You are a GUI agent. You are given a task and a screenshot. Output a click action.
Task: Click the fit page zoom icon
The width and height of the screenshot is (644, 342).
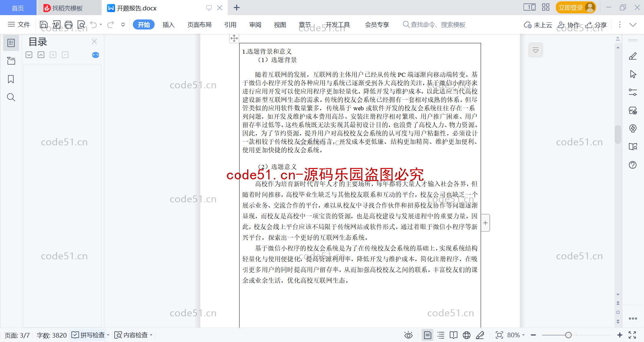click(x=499, y=335)
